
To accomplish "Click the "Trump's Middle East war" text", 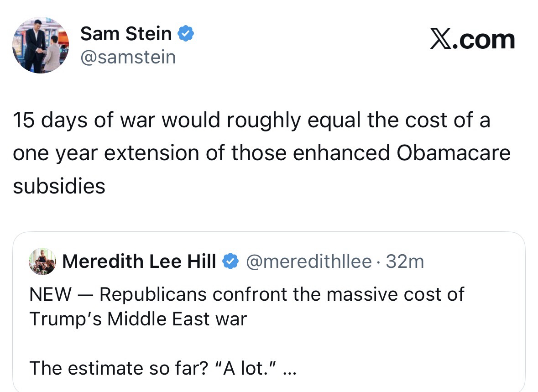I will click(x=138, y=319).
